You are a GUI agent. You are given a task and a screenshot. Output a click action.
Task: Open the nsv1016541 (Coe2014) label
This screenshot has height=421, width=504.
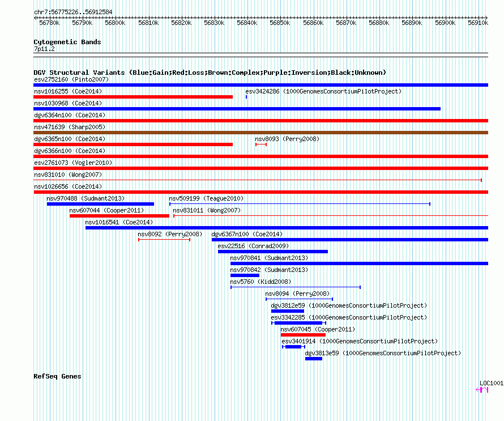[119, 222]
